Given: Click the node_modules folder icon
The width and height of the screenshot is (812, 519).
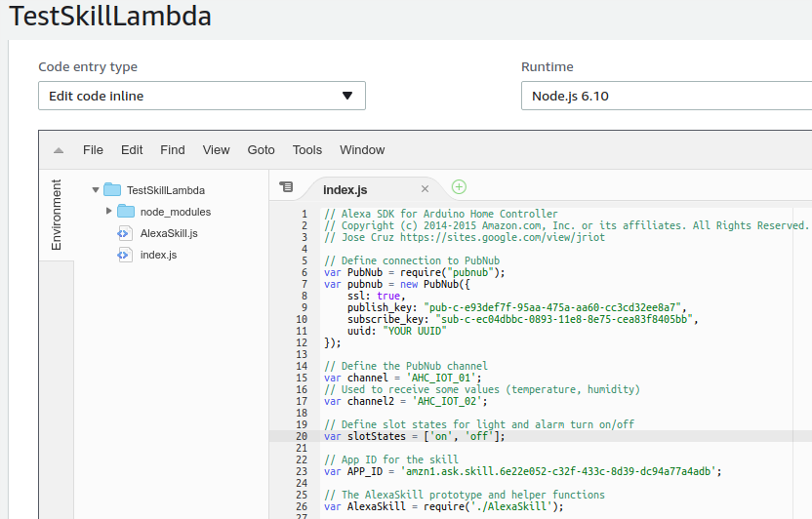Looking at the screenshot, I should tap(126, 212).
